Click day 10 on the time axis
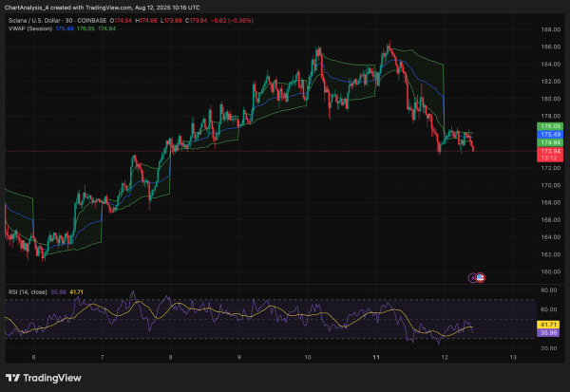This screenshot has width=570, height=392. point(308,358)
